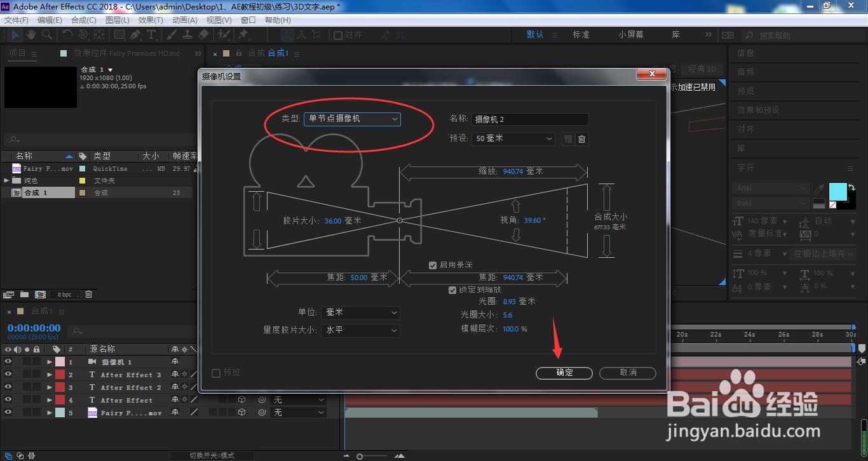Click the pink label swatch of 摄像机 1

[60, 362]
